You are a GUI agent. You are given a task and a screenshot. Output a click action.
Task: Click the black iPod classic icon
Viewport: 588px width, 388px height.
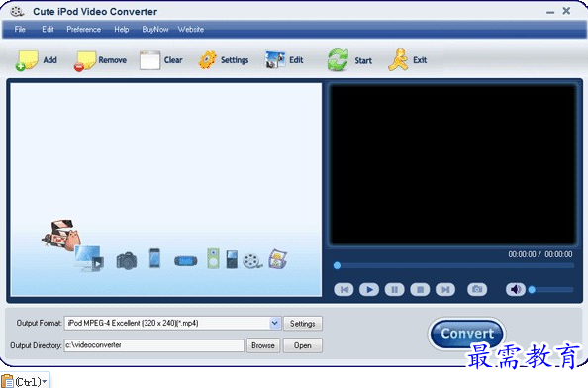232,259
